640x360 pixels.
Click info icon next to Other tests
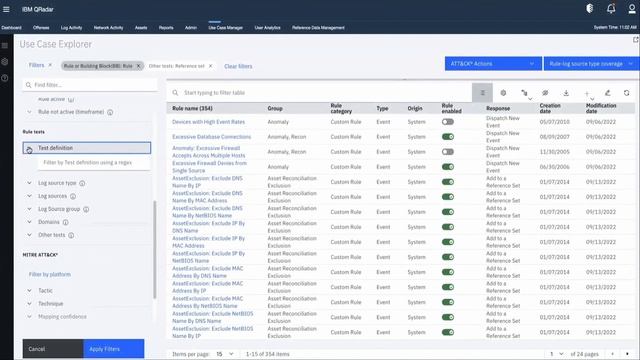pos(71,236)
